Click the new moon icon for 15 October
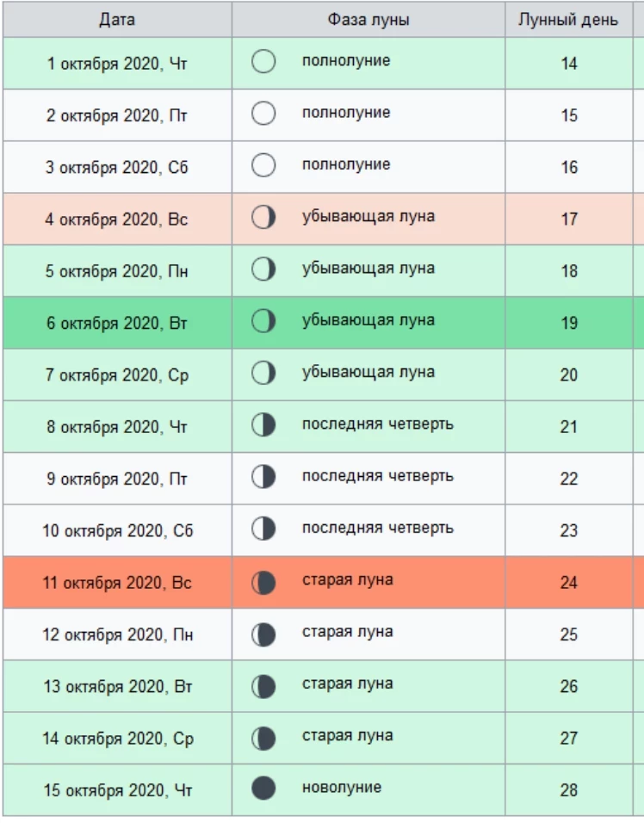 (263, 789)
